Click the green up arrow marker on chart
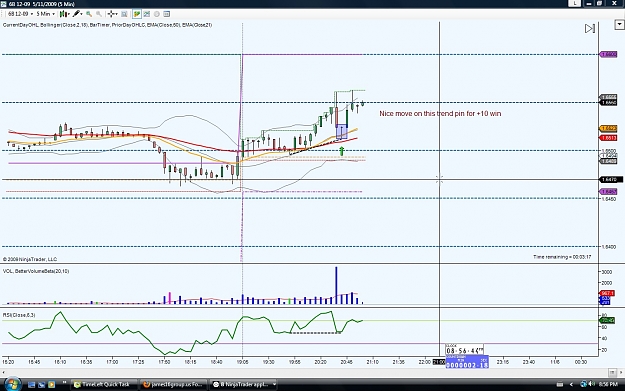Viewport: 625px width, 391px height. (341, 151)
